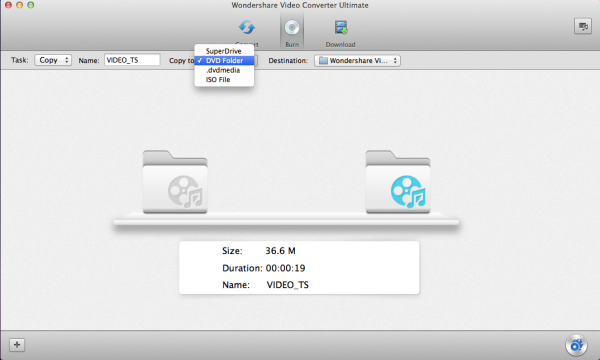Zoom the window with the green button
600x360 pixels.
coord(31,5)
